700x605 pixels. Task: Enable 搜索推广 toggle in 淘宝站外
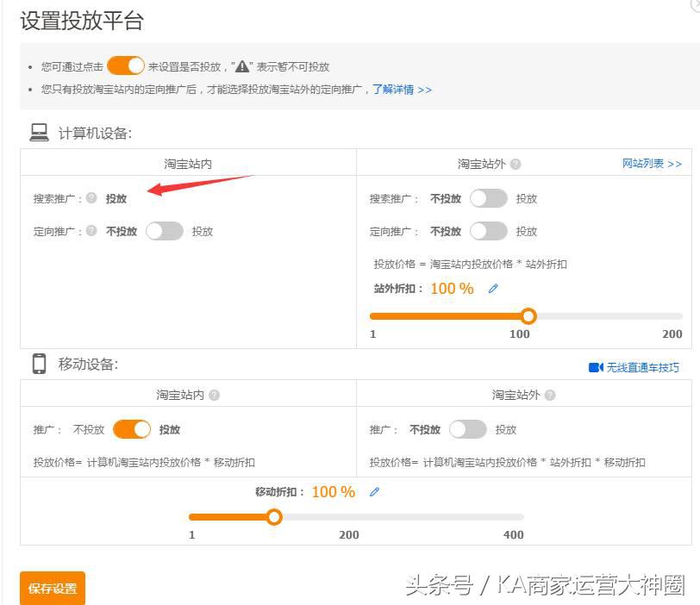488,197
